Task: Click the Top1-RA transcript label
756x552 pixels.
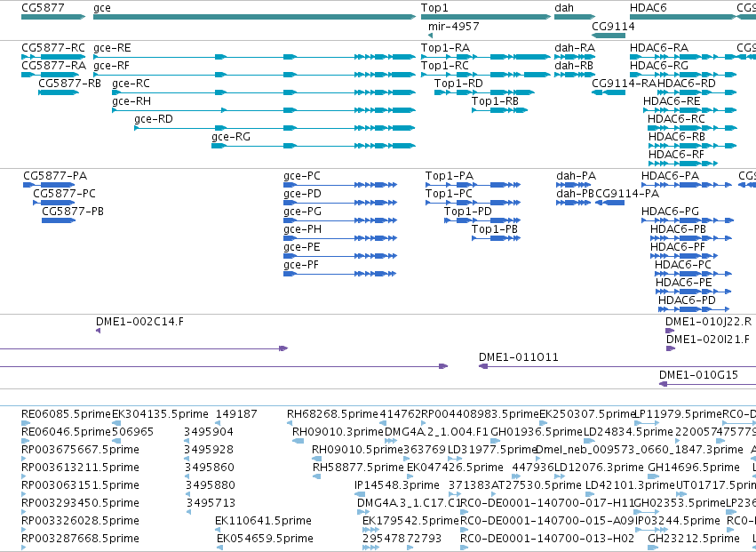Action: coord(445,48)
